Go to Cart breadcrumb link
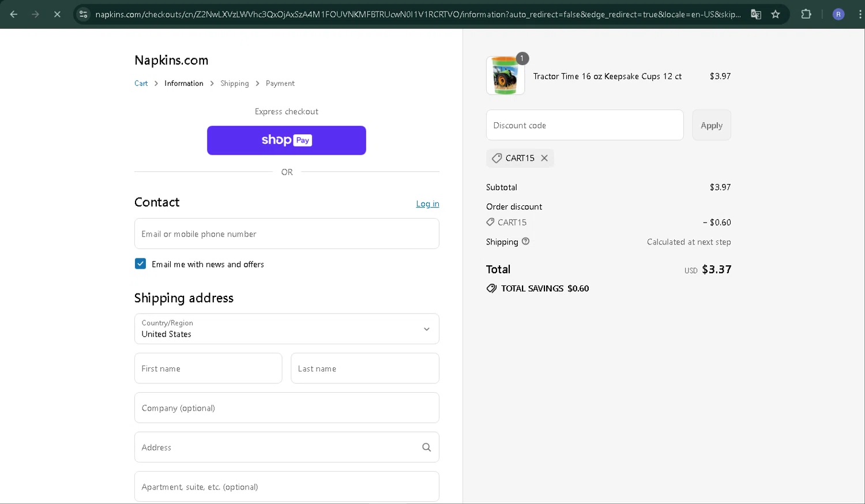This screenshot has height=504, width=865. pyautogui.click(x=141, y=84)
